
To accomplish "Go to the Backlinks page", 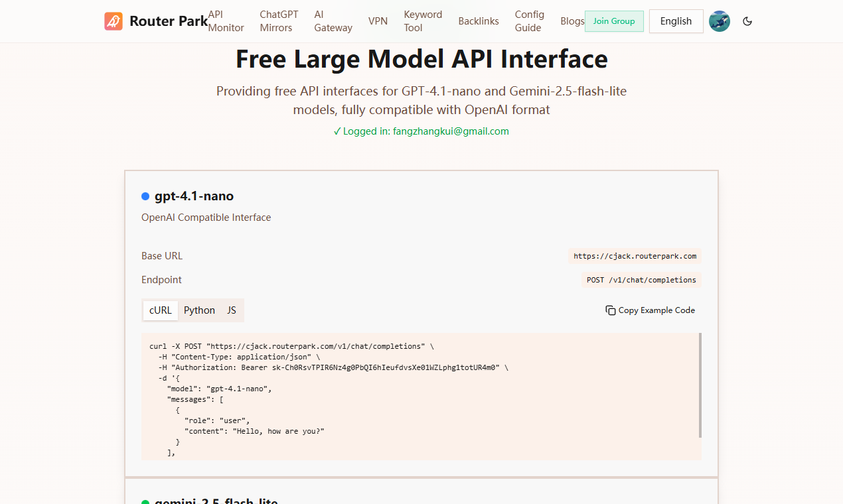I will (479, 21).
